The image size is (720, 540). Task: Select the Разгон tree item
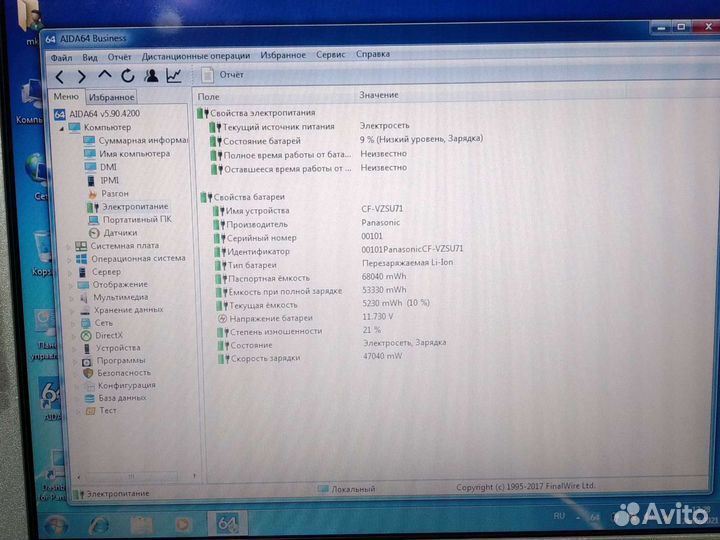[114, 193]
